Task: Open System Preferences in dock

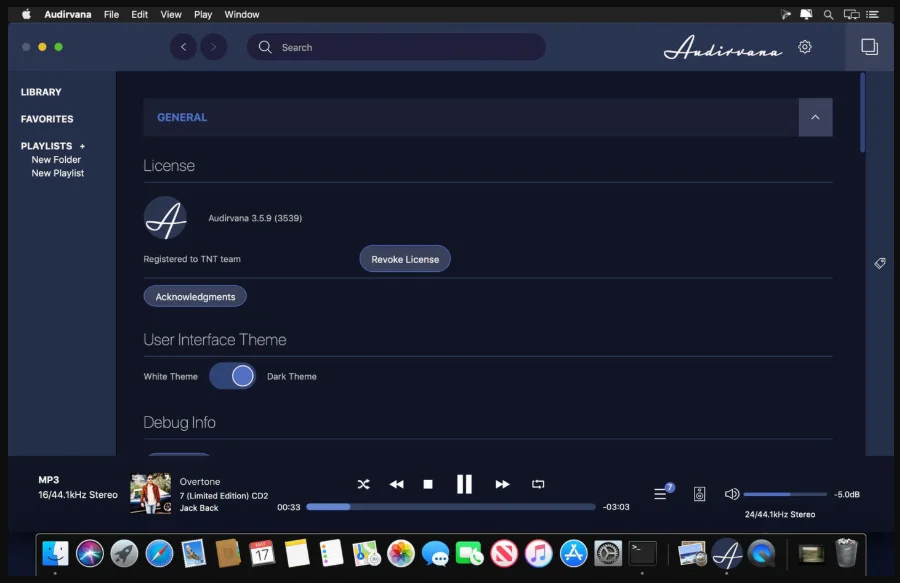Action: (x=608, y=553)
